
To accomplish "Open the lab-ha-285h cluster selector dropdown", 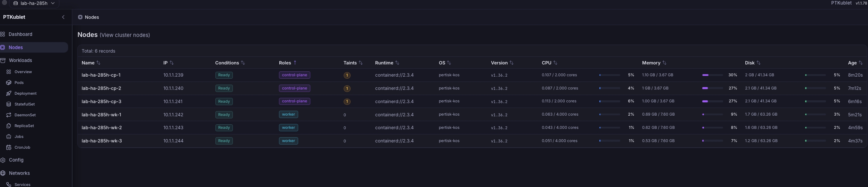I will point(34,3).
